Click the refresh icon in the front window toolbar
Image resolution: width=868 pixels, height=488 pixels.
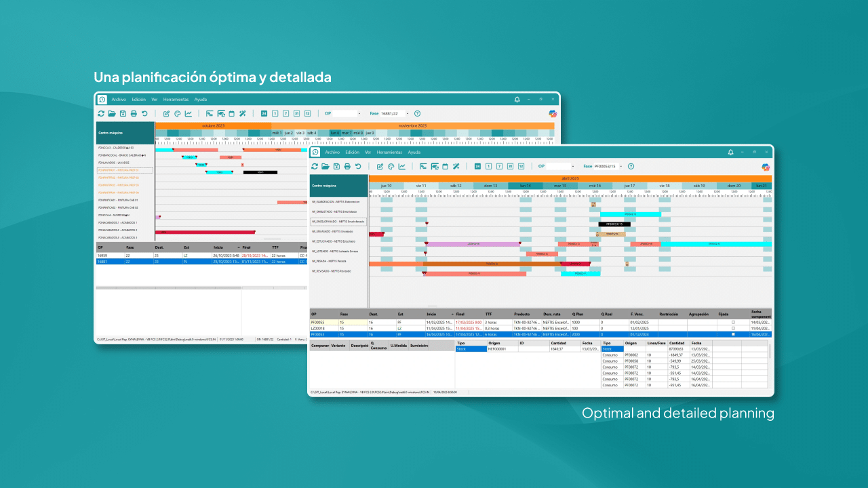[315, 166]
